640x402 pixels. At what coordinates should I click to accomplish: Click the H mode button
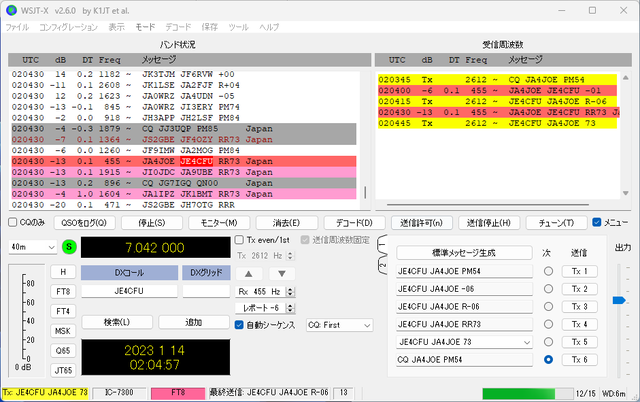pyautogui.click(x=63, y=272)
